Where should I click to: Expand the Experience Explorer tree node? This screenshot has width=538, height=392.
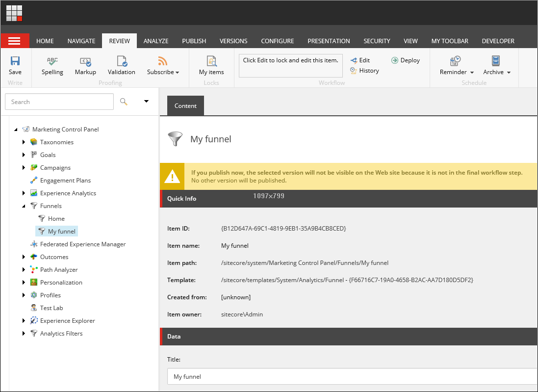point(24,320)
